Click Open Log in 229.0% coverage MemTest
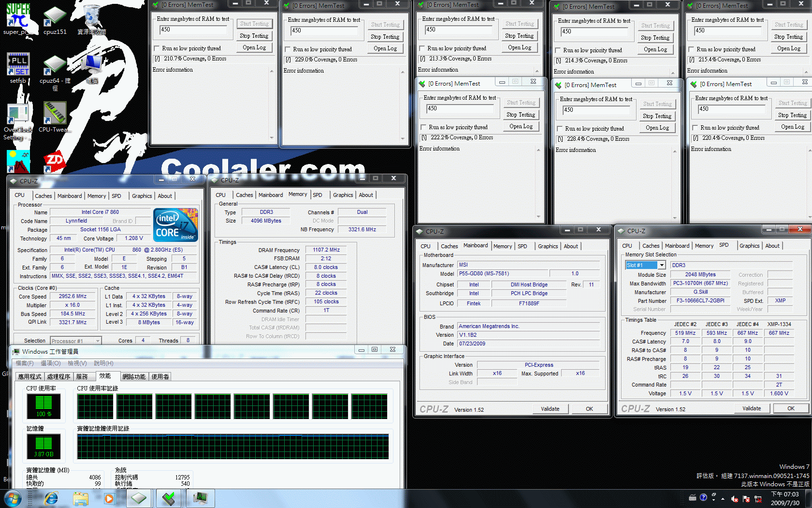This screenshot has height=508, width=812. point(385,48)
